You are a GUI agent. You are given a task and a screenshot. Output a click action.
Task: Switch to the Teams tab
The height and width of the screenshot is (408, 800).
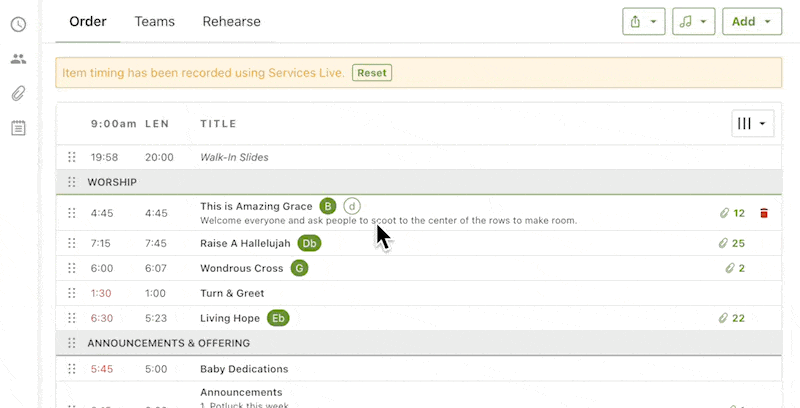point(155,21)
